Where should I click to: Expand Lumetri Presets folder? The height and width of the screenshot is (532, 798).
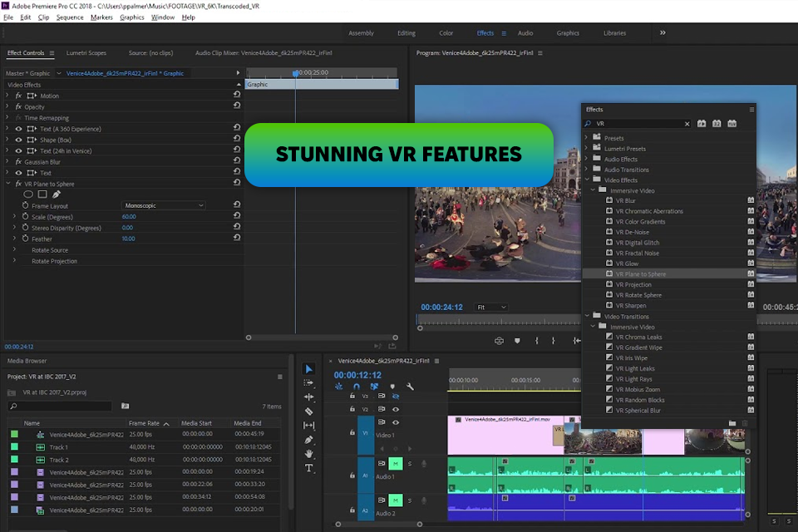tap(586, 148)
